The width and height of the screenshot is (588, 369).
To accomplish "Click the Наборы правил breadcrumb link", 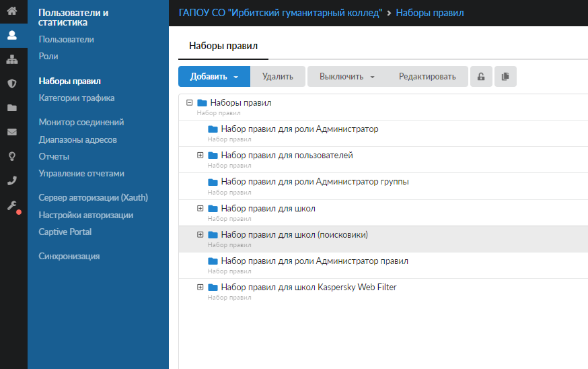I will [430, 13].
